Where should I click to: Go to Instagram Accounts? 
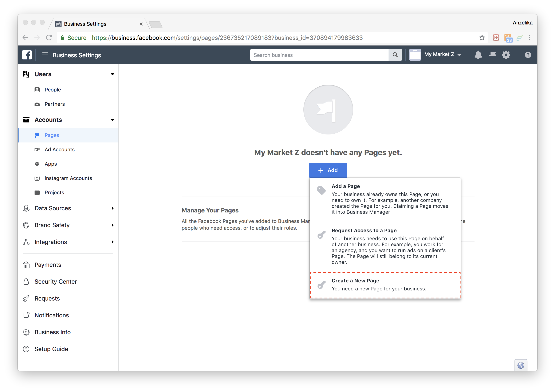[68, 178]
